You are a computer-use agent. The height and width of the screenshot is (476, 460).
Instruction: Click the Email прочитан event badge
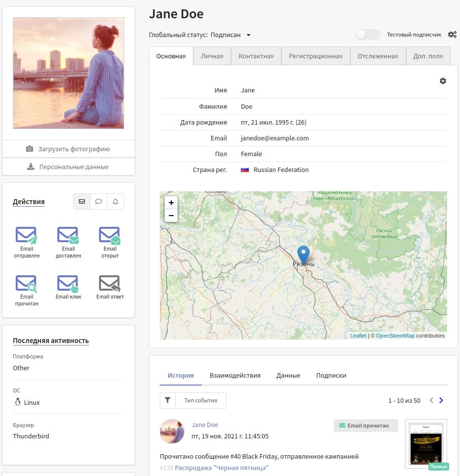[366, 426]
